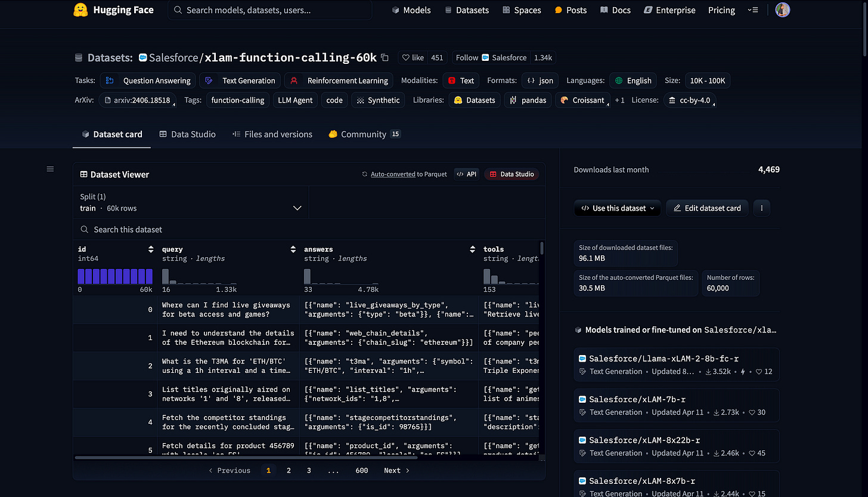This screenshot has height=497, width=868.
Task: Open the Pricing page
Action: 721,10
